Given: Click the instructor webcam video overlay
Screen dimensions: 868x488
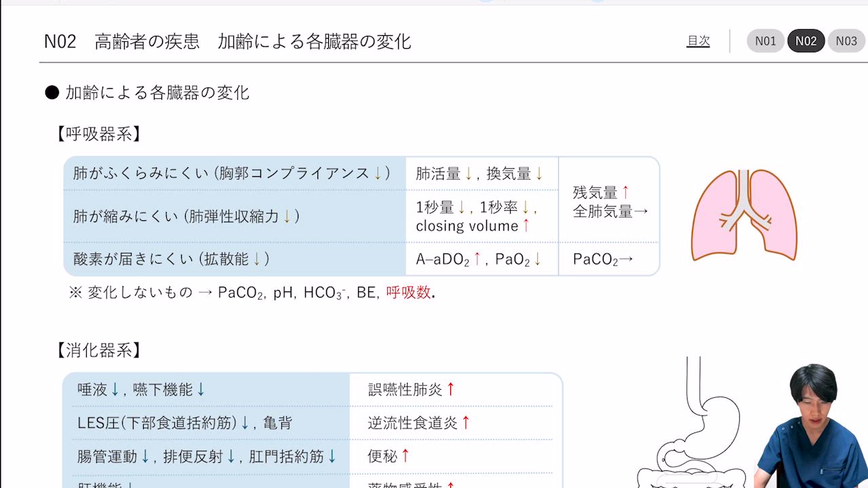Looking at the screenshot, I should click(x=810, y=427).
